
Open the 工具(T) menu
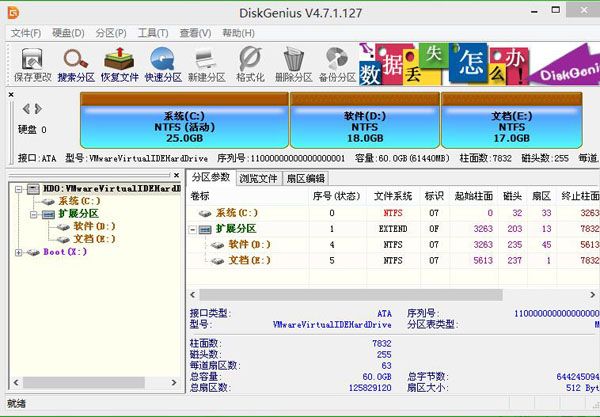[153, 33]
